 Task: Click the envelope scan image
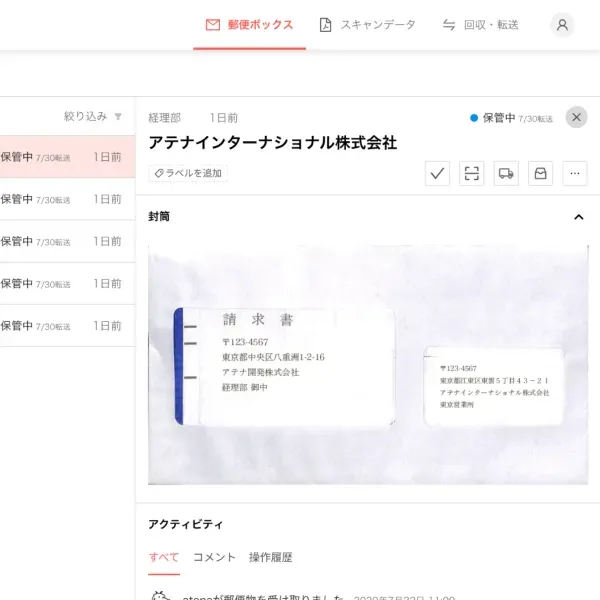coord(368,365)
